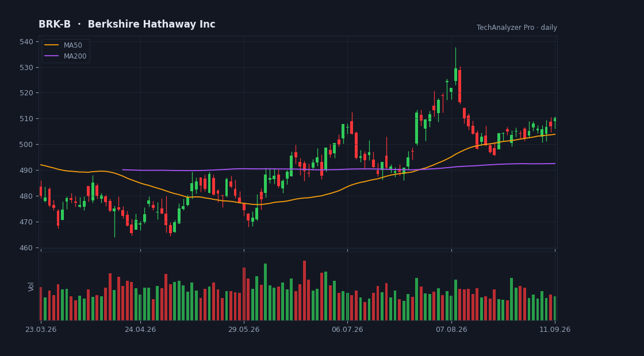Click the 460 price axis label
This screenshot has height=356, width=644.
(x=26, y=247)
